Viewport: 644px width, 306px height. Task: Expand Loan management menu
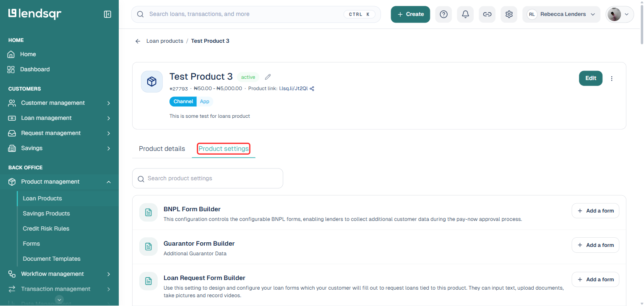(59, 118)
